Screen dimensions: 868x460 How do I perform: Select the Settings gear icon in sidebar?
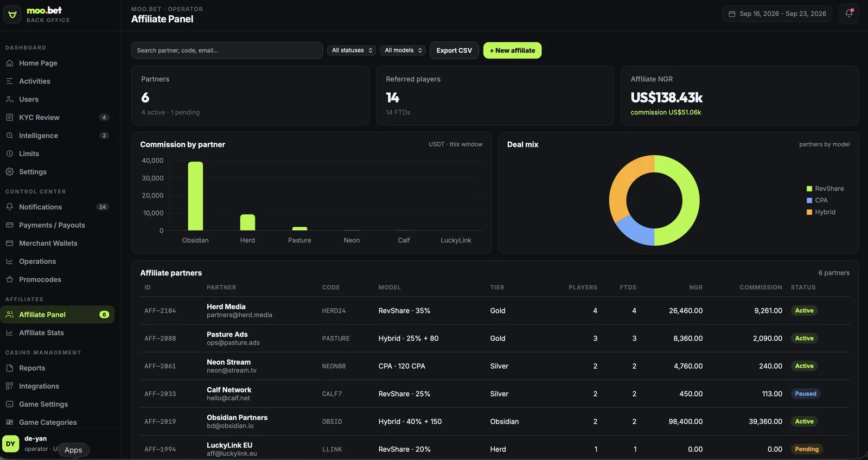[9, 171]
